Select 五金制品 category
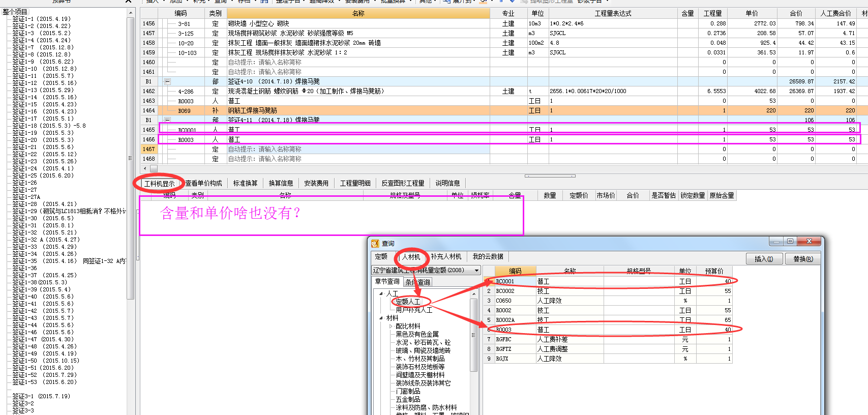Screen dimensions: 868x415 (x=408, y=399)
